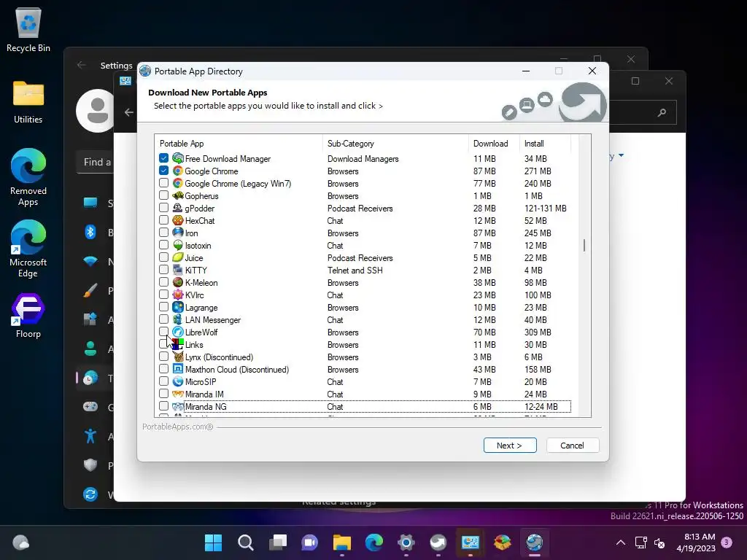Check the Gopherus checkbox
Viewport: 747px width, 560px height.
tap(164, 195)
